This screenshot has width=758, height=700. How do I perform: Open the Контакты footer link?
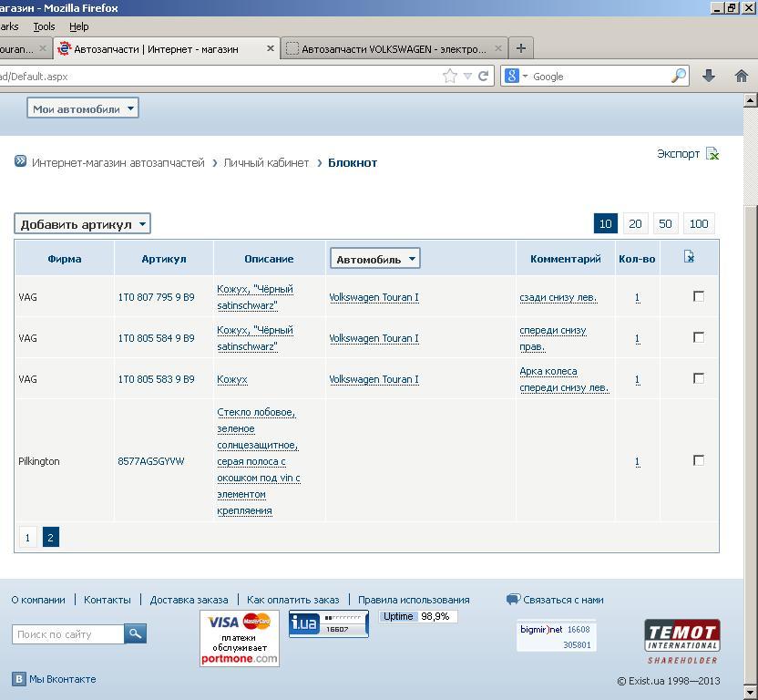pos(108,600)
